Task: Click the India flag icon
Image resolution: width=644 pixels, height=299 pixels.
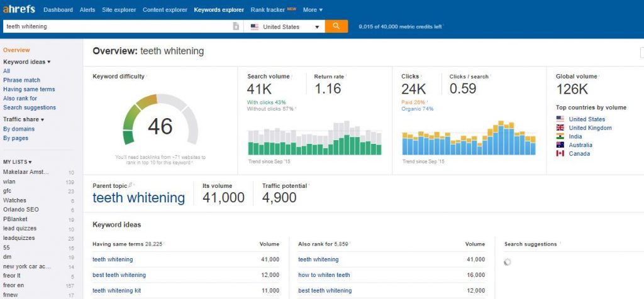Action: point(560,136)
